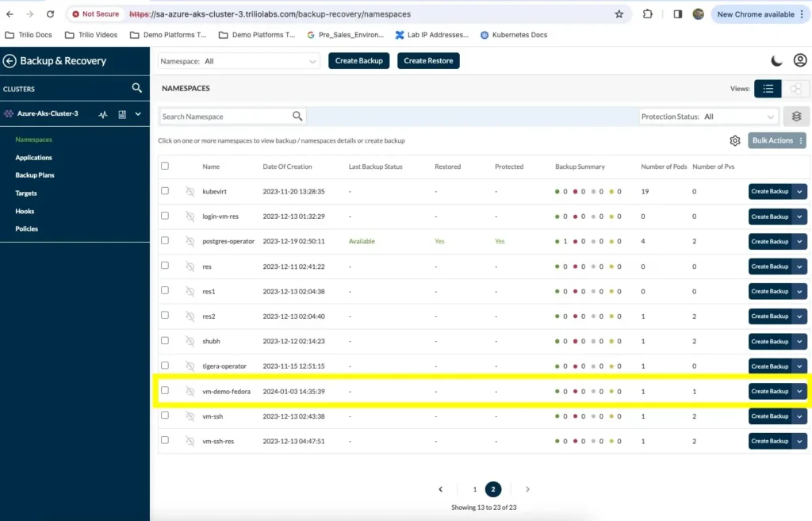Click the unprotected shield icon for kubevirt
Image resolution: width=812 pixels, height=521 pixels.
tap(190, 192)
